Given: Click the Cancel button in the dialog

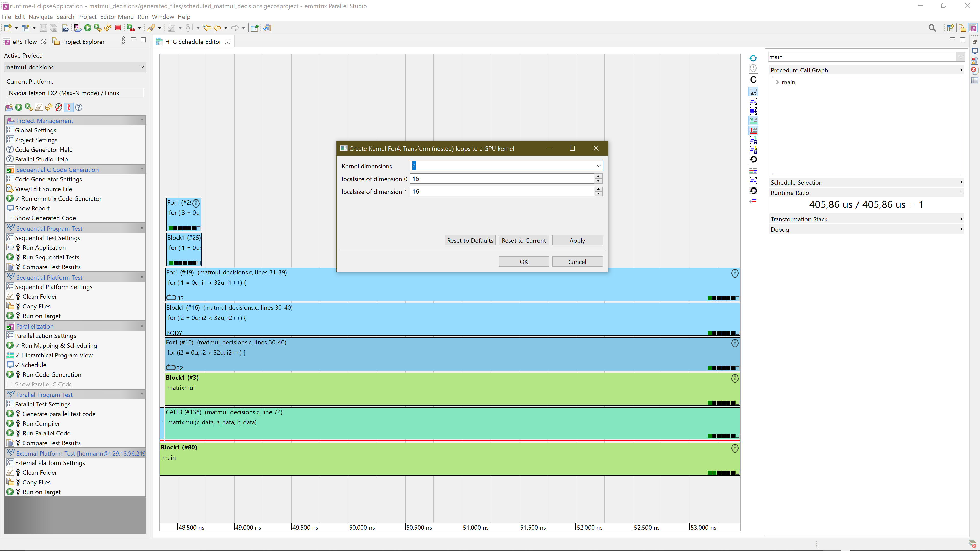Looking at the screenshot, I should coord(577,262).
